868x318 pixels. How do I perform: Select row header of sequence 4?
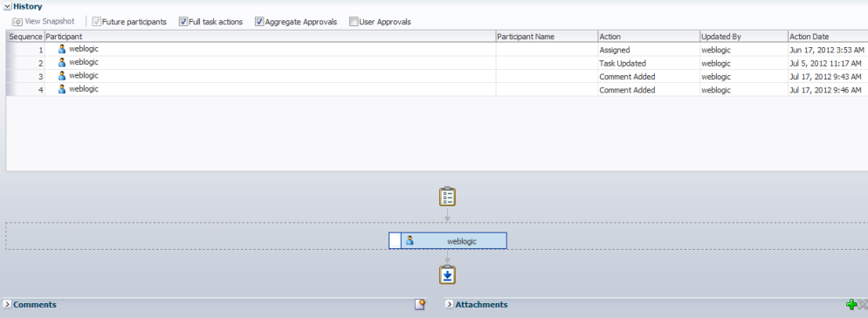[25, 90]
